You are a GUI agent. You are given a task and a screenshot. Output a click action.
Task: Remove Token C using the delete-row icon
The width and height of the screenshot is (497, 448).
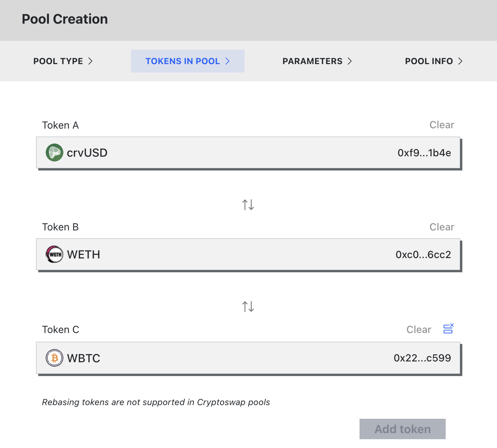pyautogui.click(x=448, y=329)
